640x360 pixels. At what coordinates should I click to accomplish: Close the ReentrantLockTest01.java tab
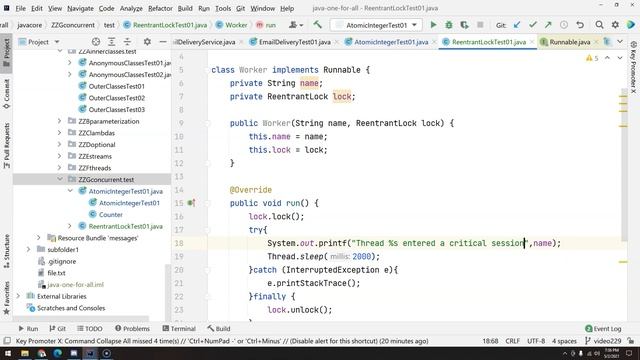pyautogui.click(x=531, y=42)
